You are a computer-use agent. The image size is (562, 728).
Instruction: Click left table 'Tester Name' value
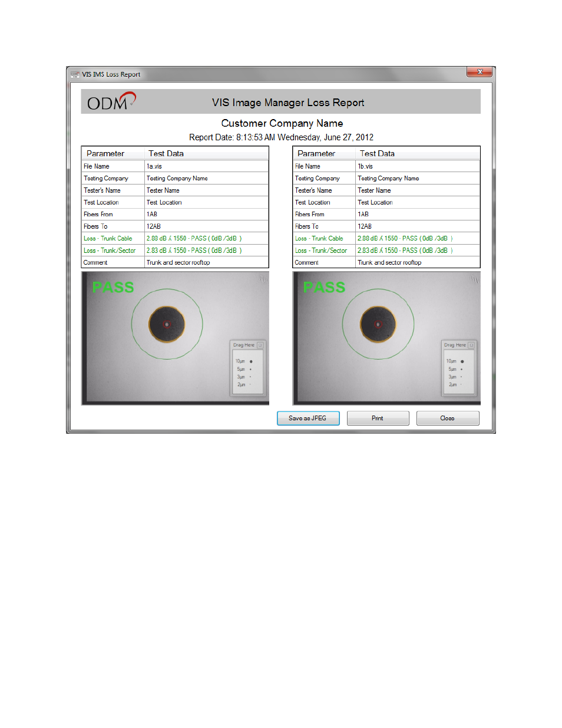[163, 190]
